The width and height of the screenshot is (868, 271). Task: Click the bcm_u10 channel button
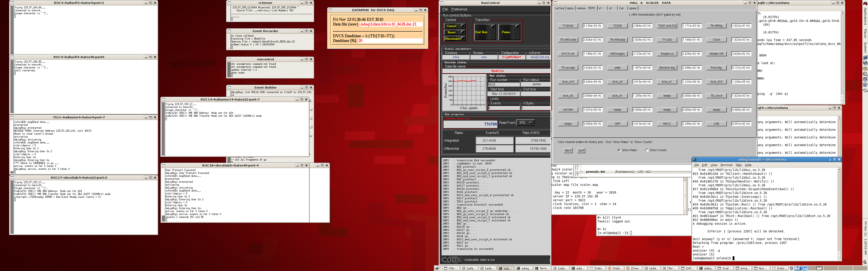click(568, 82)
